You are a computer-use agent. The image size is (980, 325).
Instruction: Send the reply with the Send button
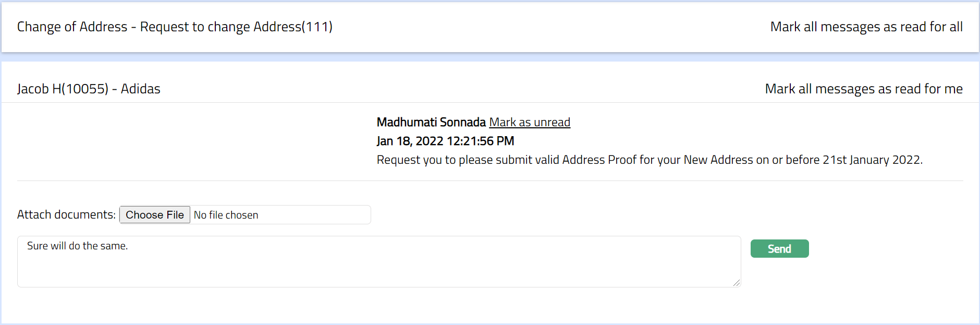779,249
